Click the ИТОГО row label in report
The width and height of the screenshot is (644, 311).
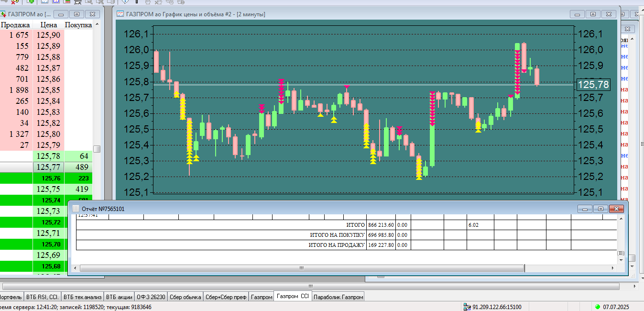tap(355, 225)
